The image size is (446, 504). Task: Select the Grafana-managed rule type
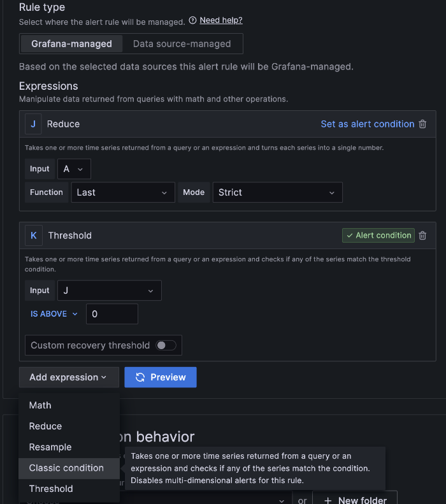coord(71,44)
